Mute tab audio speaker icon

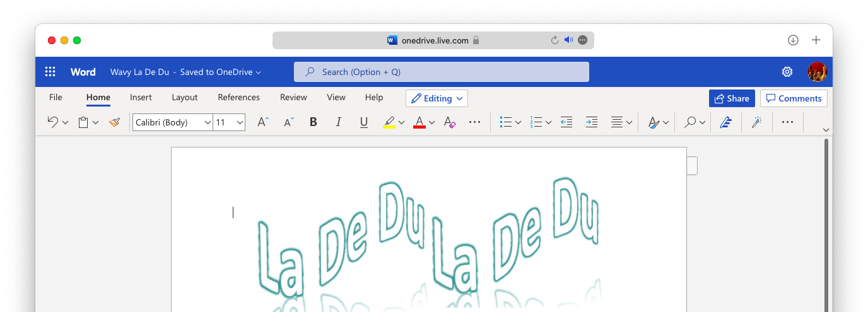tap(568, 40)
